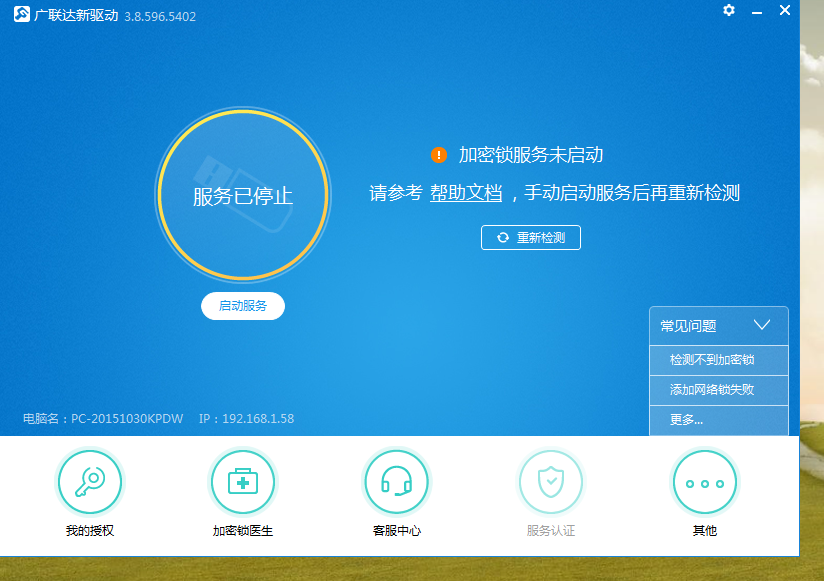Open 其他 three-dots icon

tap(705, 482)
